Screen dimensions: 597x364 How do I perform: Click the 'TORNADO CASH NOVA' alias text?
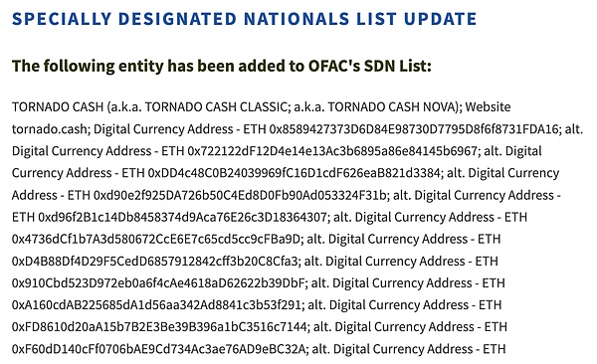pos(392,106)
